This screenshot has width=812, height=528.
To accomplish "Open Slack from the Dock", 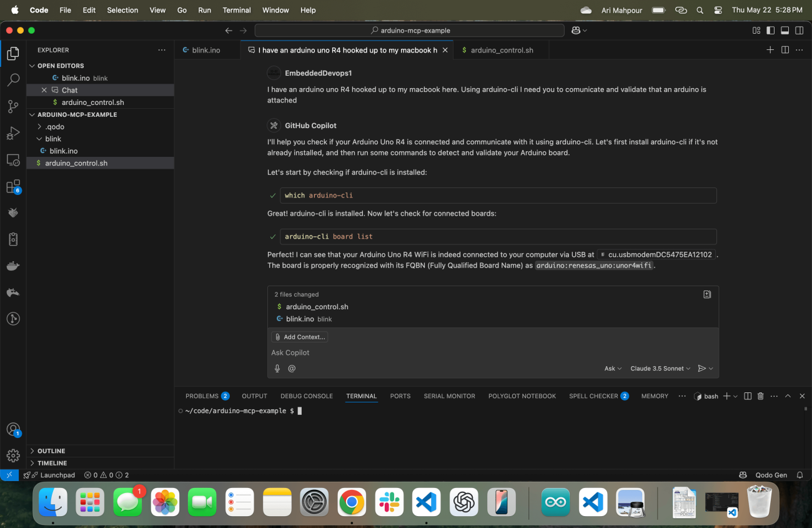I will click(x=390, y=502).
